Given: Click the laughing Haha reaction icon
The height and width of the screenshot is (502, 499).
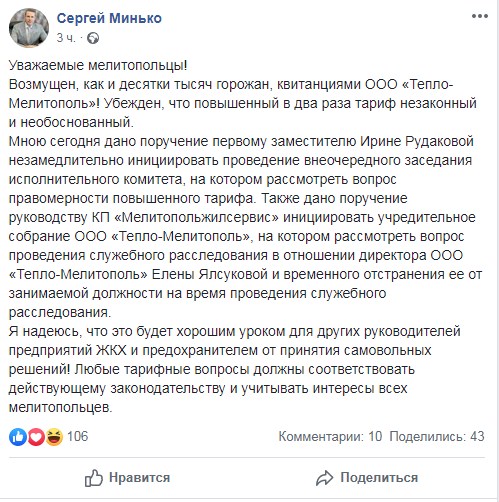Looking at the screenshot, I should (54, 436).
